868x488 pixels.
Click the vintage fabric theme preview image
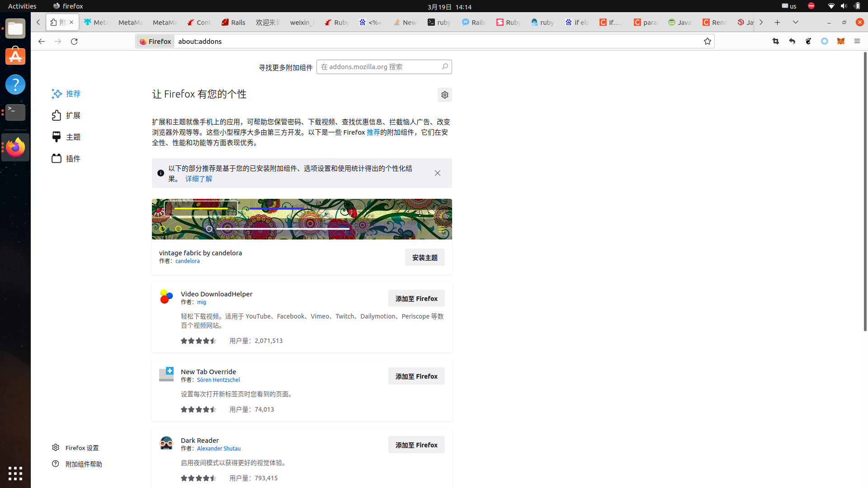[x=302, y=219]
